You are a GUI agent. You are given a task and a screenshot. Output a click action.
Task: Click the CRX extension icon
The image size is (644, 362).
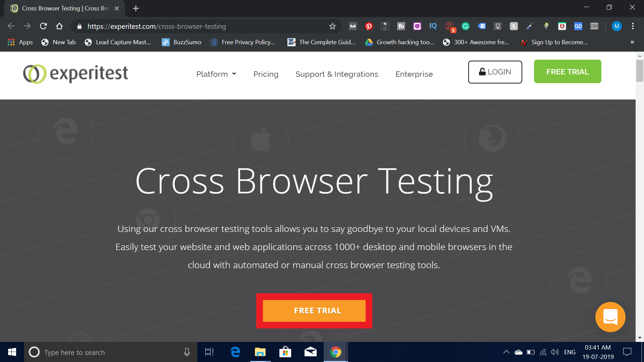coord(594,26)
